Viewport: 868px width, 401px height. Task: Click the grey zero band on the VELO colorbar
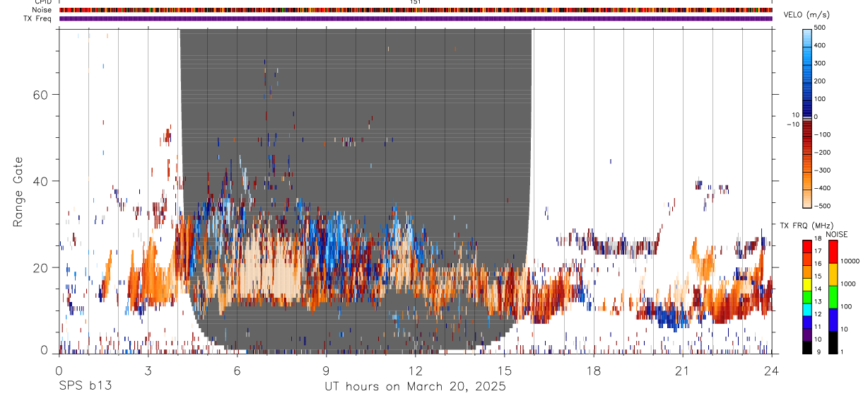coord(807,118)
